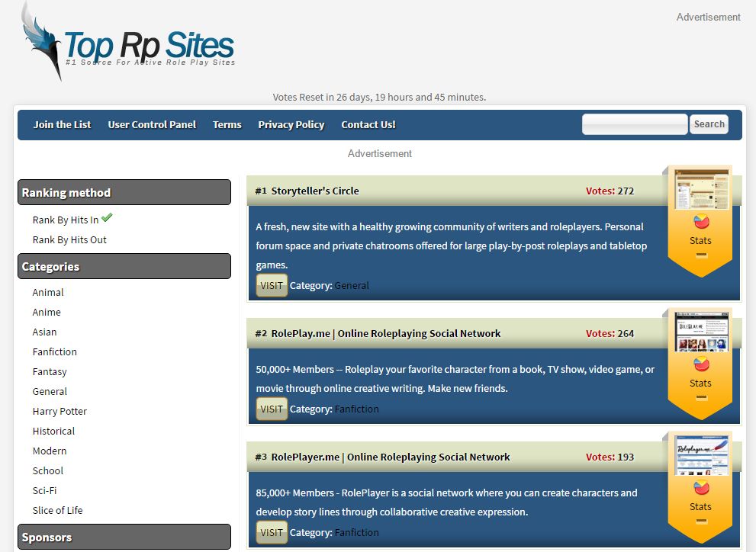Viewport: 756px width, 552px height.
Task: Browse the Anime category
Action: 47,312
